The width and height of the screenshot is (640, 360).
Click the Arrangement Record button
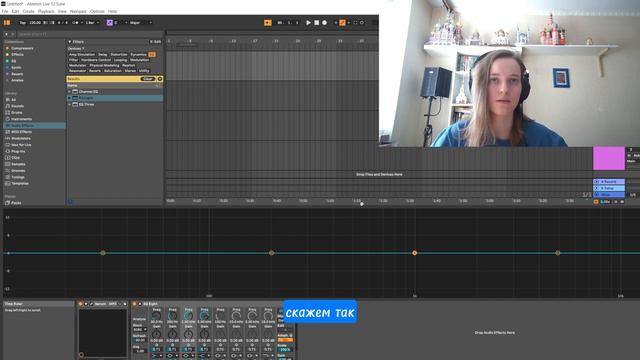324,22
